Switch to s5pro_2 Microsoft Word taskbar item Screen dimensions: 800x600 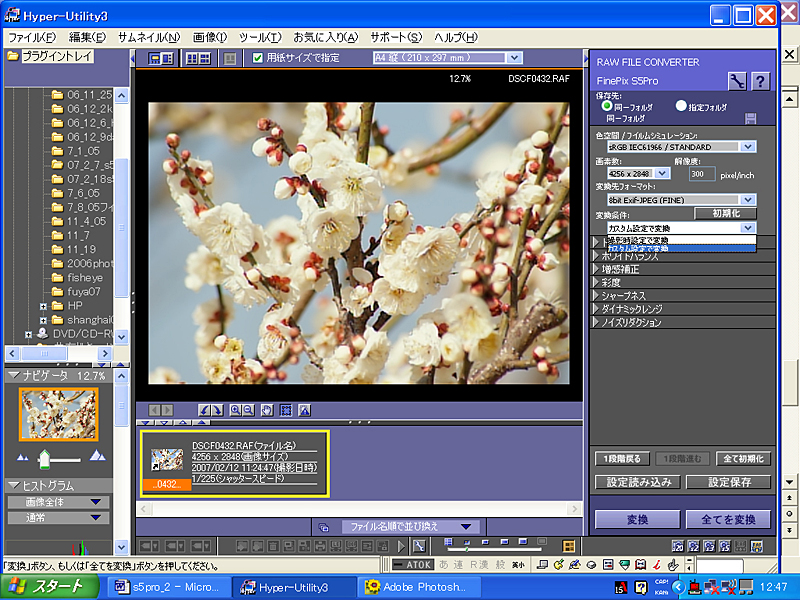pyautogui.click(x=170, y=587)
